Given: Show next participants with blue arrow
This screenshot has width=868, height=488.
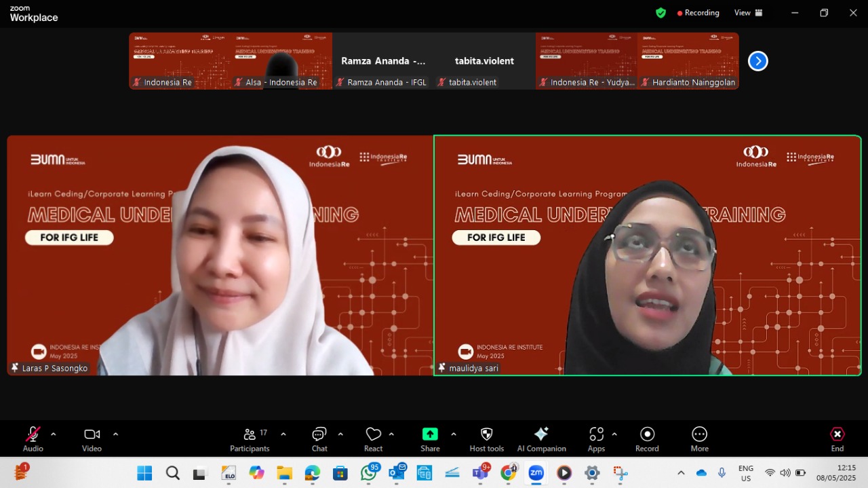Looking at the screenshot, I should (757, 61).
